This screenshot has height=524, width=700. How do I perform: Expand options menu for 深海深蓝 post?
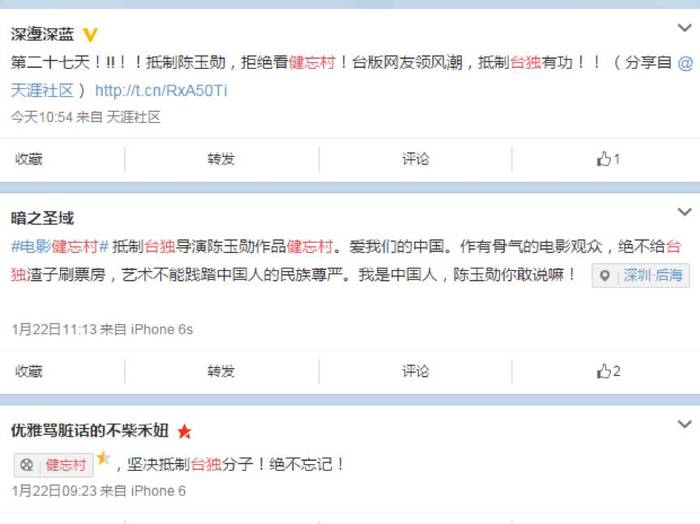[x=684, y=28]
